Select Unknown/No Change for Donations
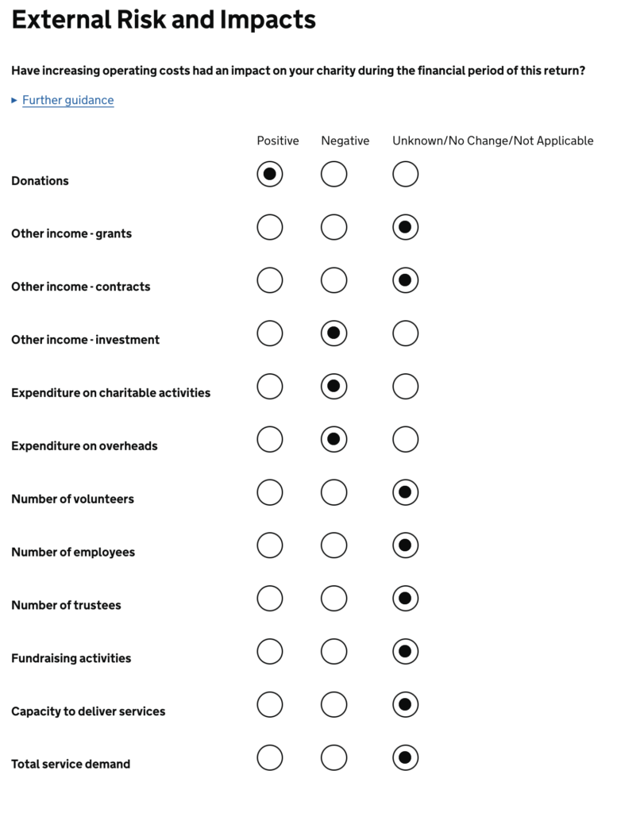Image resolution: width=644 pixels, height=813 pixels. point(405,174)
